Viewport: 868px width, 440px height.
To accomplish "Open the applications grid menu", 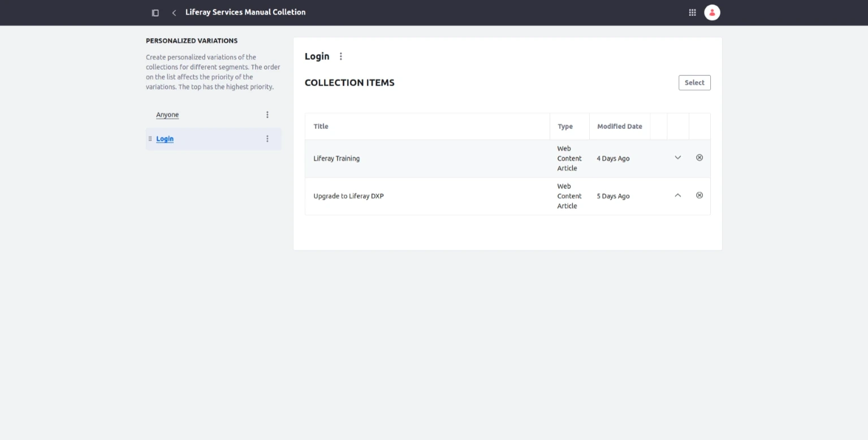I will click(x=692, y=12).
